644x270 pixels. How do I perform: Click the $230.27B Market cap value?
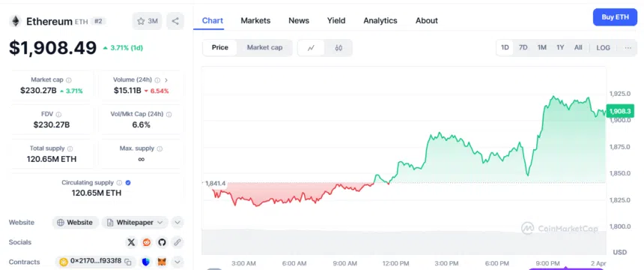(x=38, y=91)
